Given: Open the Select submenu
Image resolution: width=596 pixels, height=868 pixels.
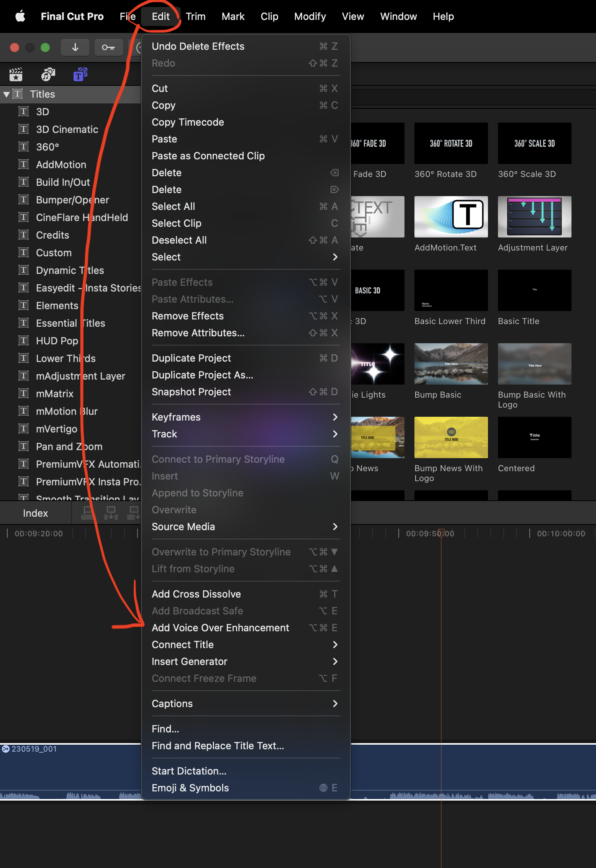Looking at the screenshot, I should 246,257.
